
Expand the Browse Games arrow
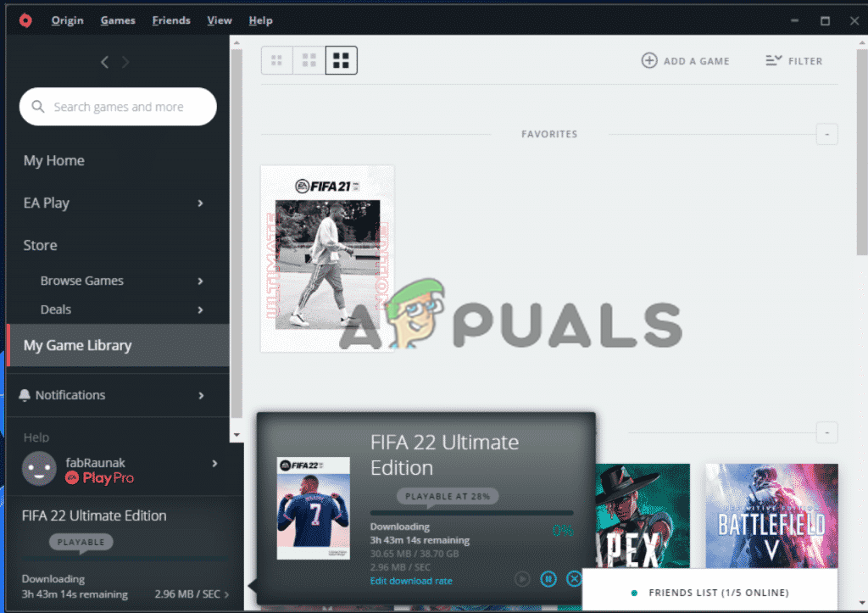coord(200,281)
